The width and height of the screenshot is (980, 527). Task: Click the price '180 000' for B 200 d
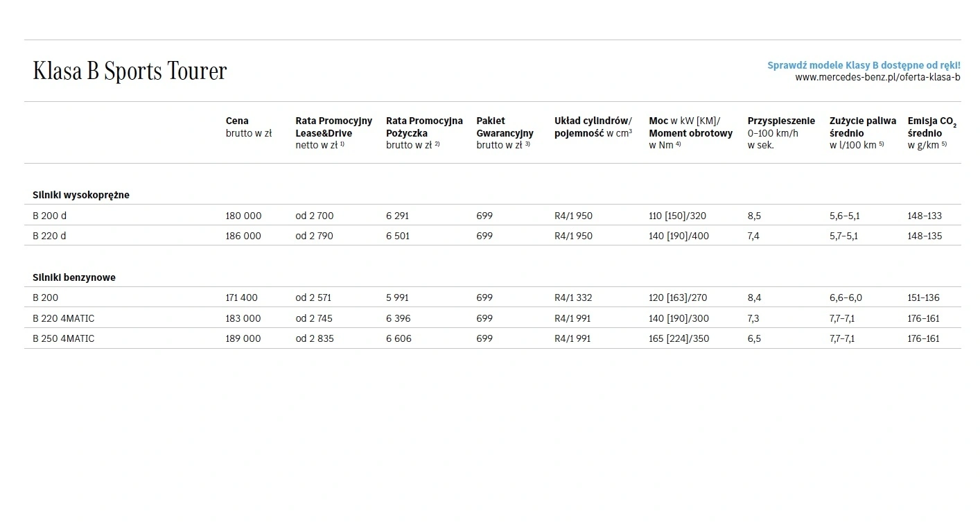[243, 216]
